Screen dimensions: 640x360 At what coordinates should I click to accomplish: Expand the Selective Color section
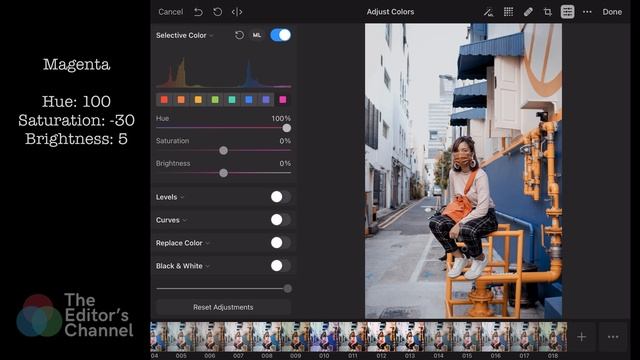(x=184, y=36)
